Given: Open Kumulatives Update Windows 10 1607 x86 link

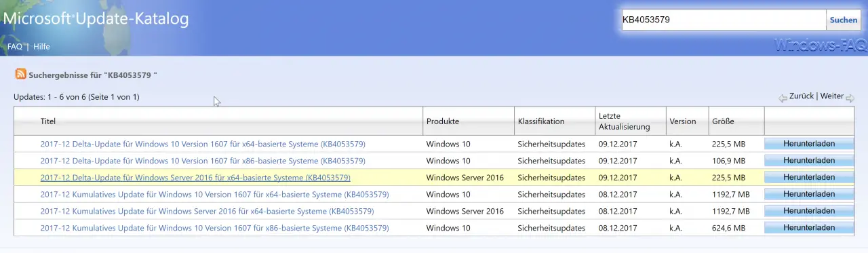Looking at the screenshot, I should (214, 228).
